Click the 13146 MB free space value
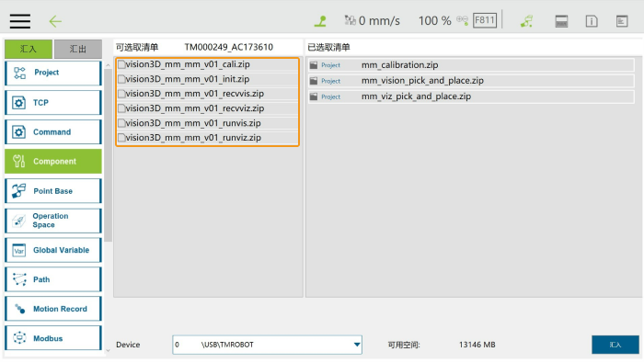 (x=477, y=345)
